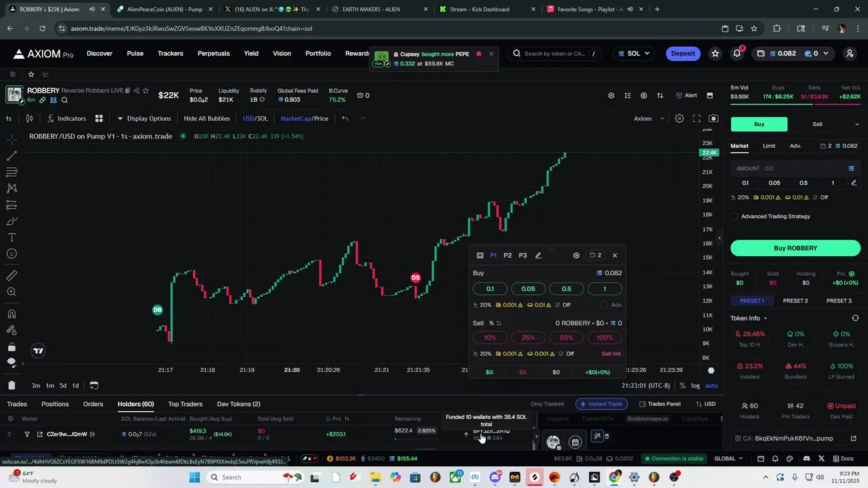This screenshot has height=488, width=868.
Task: Toggle the magnet snap tool
Action: click(12, 314)
